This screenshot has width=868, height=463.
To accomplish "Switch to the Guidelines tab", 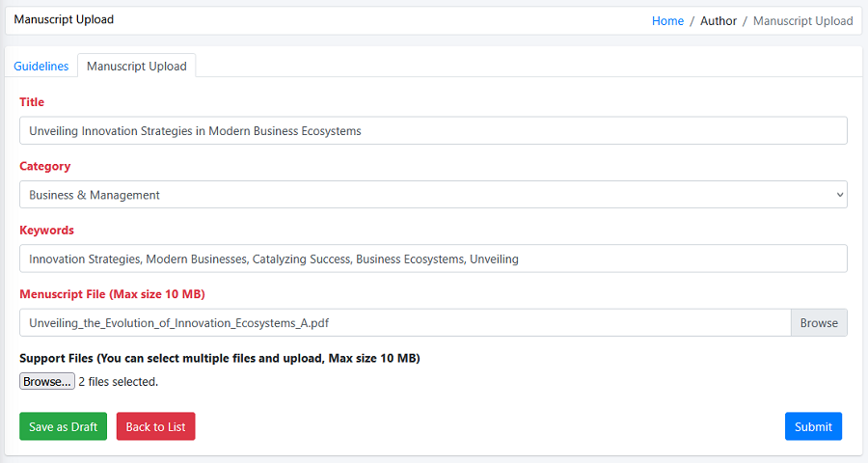I will pos(41,67).
